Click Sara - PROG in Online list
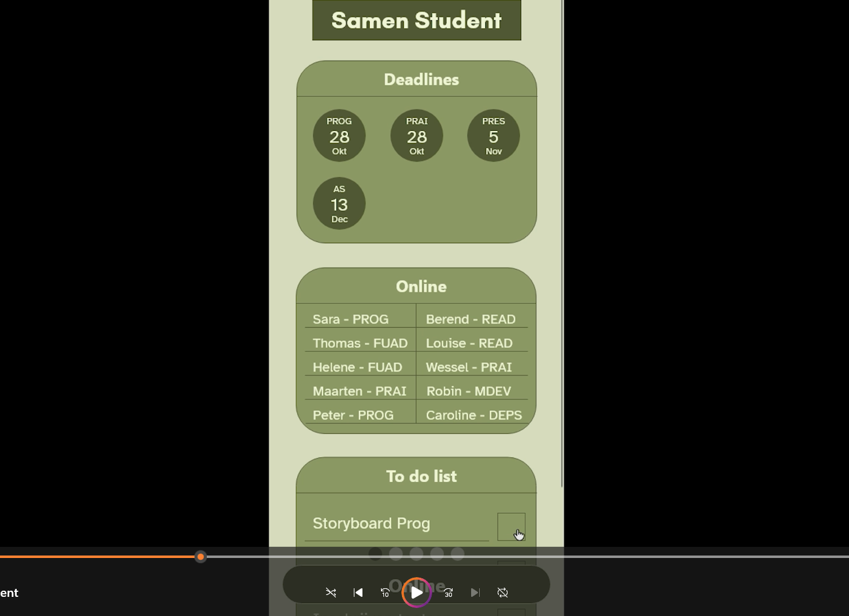 click(350, 319)
